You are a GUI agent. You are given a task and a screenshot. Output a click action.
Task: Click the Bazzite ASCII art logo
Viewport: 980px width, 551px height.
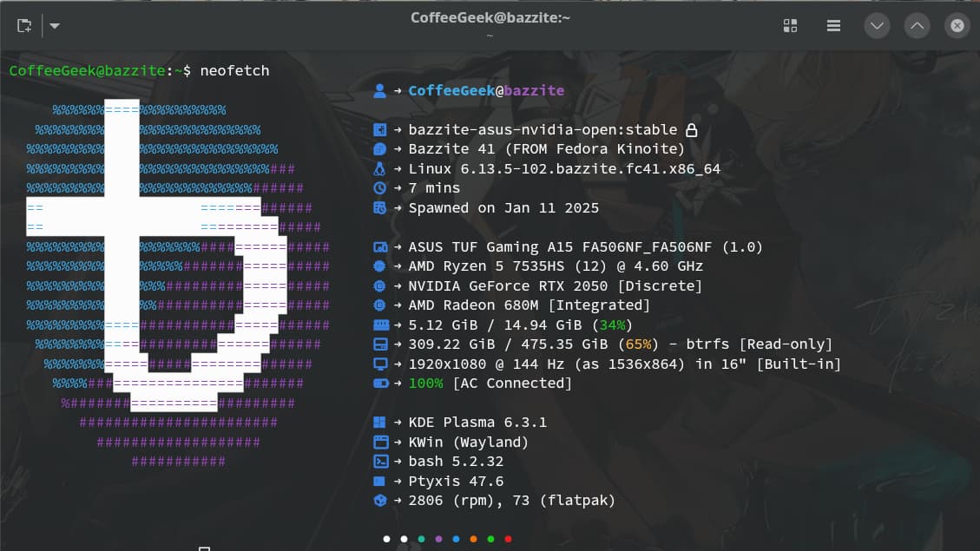[x=177, y=285]
